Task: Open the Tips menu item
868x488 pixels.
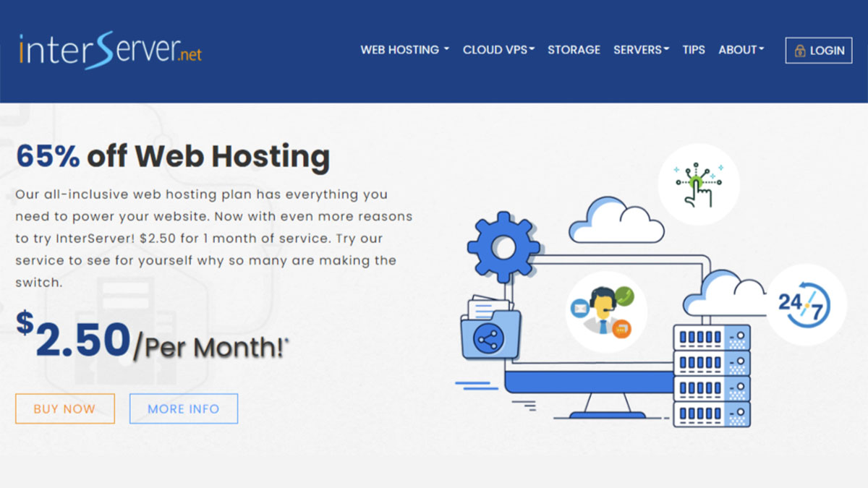Action: pos(694,50)
